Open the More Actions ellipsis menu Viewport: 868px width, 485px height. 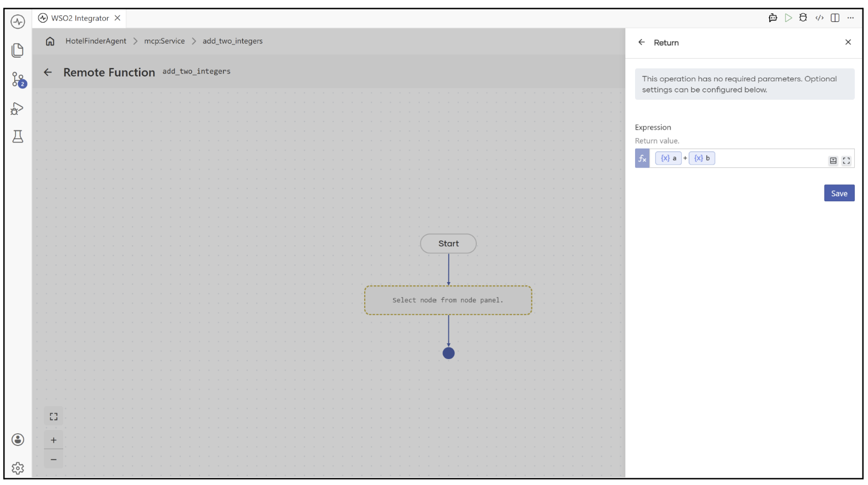coord(850,18)
